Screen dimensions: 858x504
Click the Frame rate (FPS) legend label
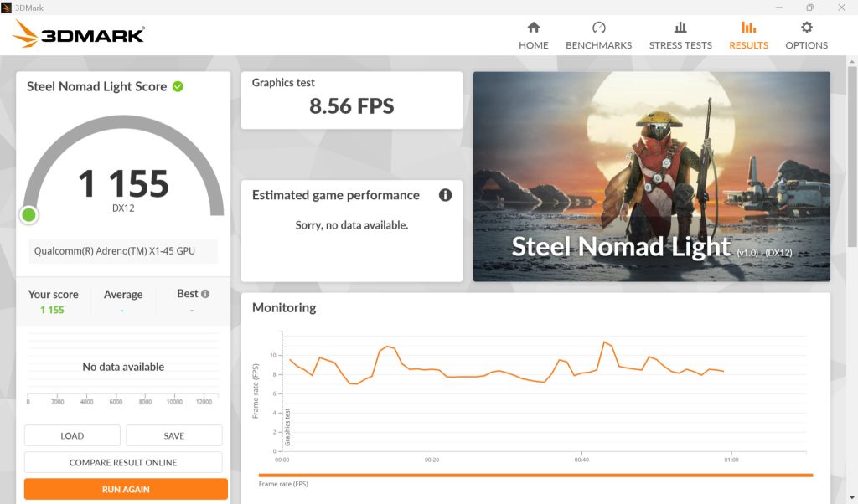pyautogui.click(x=283, y=484)
